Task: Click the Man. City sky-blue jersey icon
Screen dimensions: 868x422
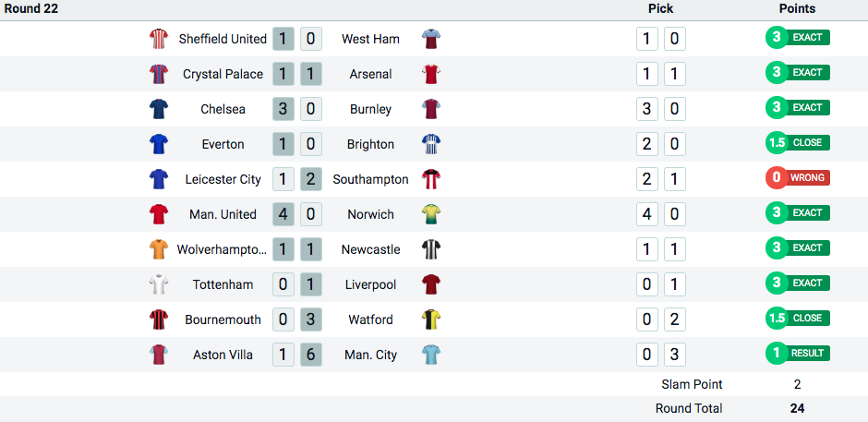Action: pyautogui.click(x=430, y=355)
